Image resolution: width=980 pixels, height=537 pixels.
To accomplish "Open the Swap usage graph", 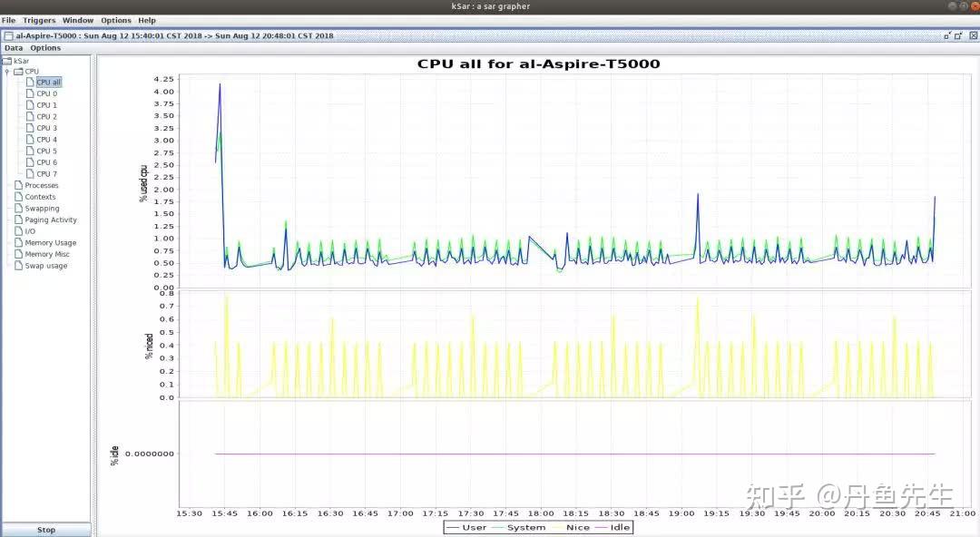I will 45,266.
